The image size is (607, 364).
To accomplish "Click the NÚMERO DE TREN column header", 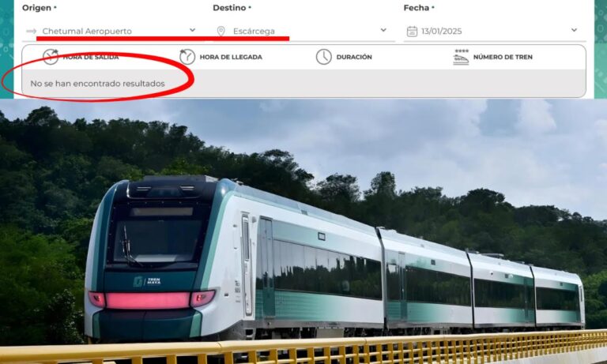I will pyautogui.click(x=503, y=57).
